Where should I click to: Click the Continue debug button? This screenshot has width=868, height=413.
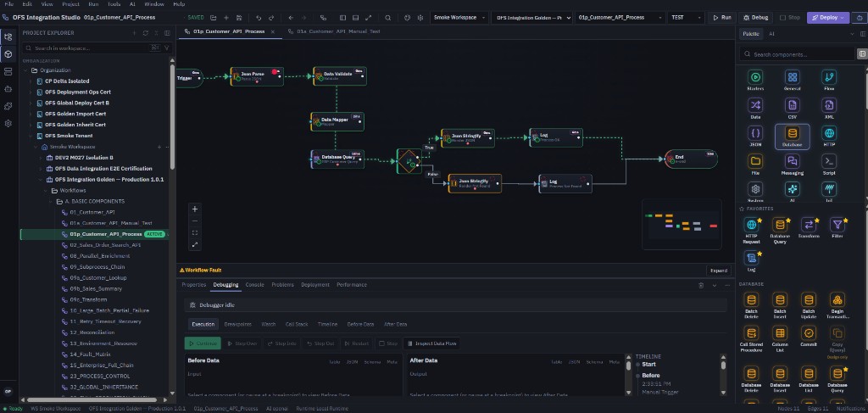pyautogui.click(x=203, y=343)
